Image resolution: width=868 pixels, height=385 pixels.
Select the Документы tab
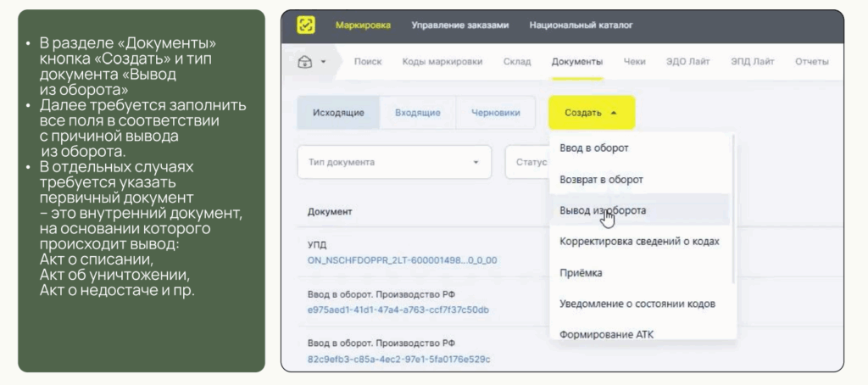tap(576, 62)
